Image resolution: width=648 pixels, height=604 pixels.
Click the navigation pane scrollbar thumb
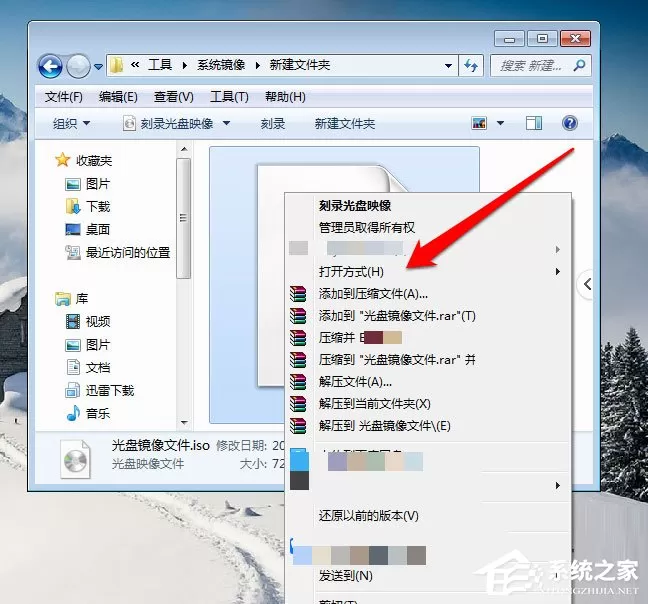pyautogui.click(x=183, y=219)
